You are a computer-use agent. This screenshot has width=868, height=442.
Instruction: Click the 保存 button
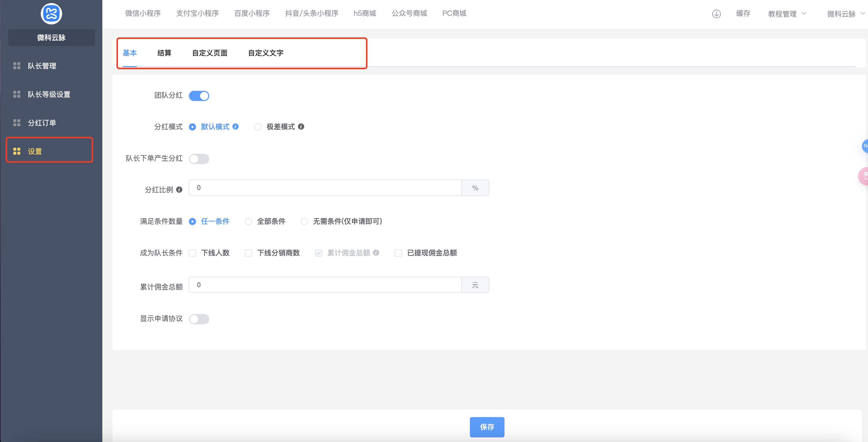point(487,427)
